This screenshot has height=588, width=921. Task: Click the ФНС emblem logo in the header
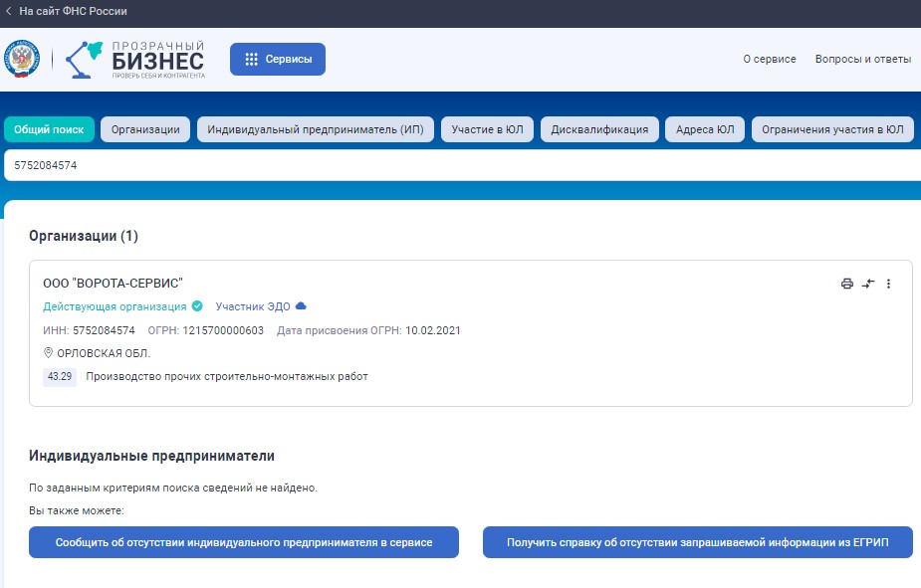point(22,58)
